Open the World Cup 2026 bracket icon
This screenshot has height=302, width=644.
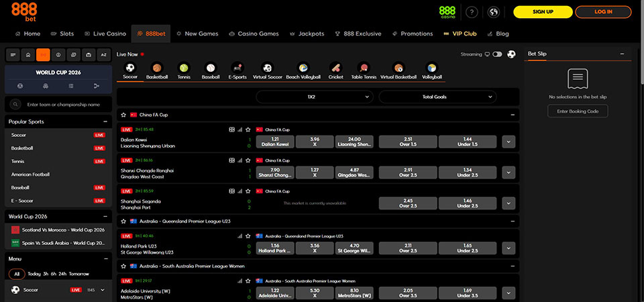click(97, 86)
